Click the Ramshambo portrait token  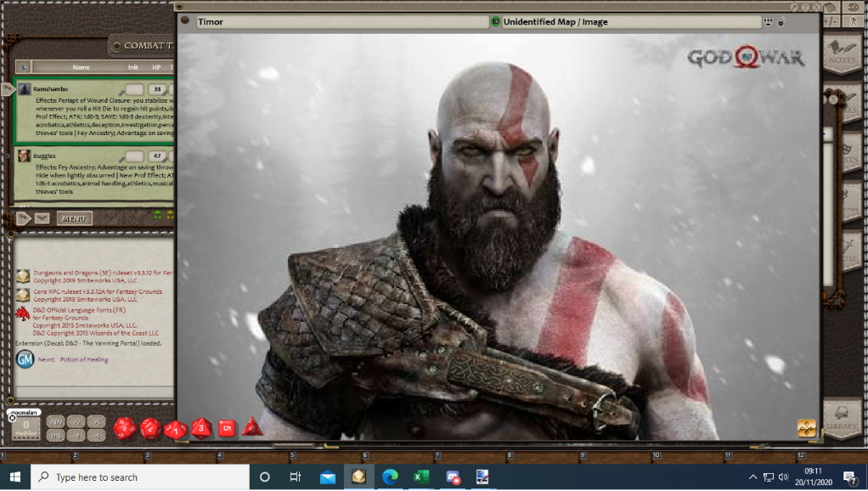coord(25,88)
